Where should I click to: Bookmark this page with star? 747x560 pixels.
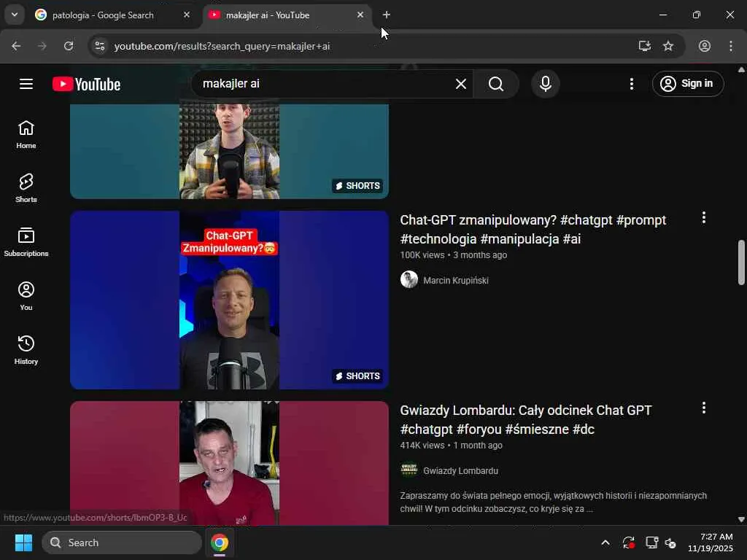tap(668, 46)
